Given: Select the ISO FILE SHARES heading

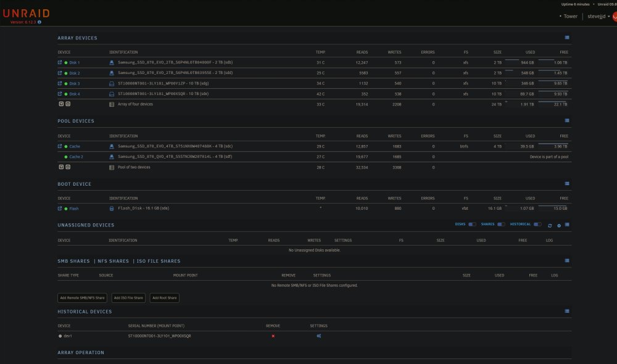Looking at the screenshot, I should [159, 261].
